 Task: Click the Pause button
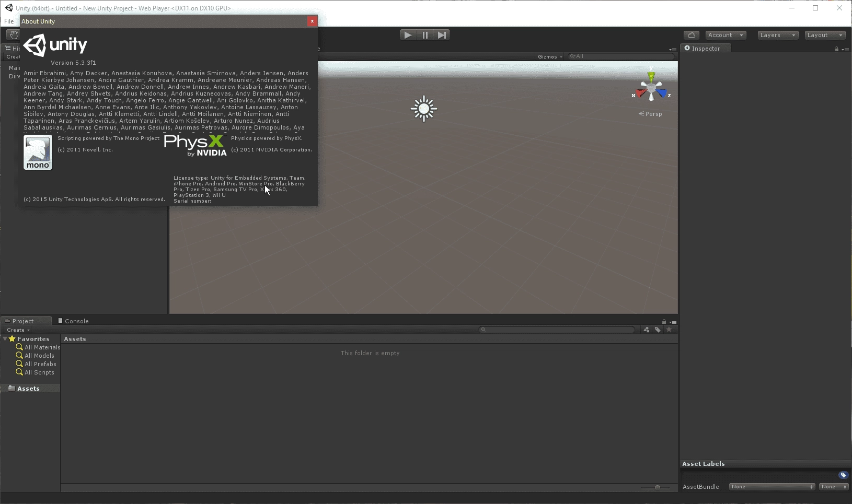425,35
